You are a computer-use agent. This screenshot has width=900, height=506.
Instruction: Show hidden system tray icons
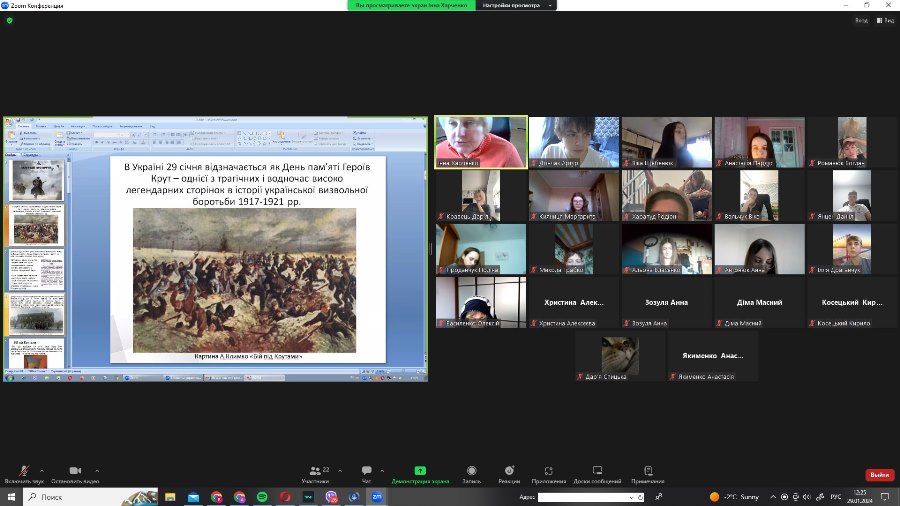click(773, 497)
